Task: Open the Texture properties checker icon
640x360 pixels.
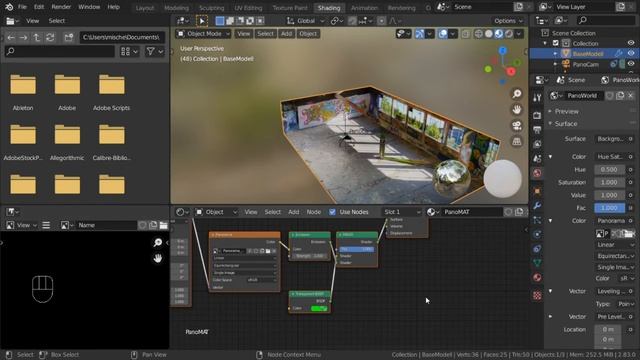Action: coord(537,296)
